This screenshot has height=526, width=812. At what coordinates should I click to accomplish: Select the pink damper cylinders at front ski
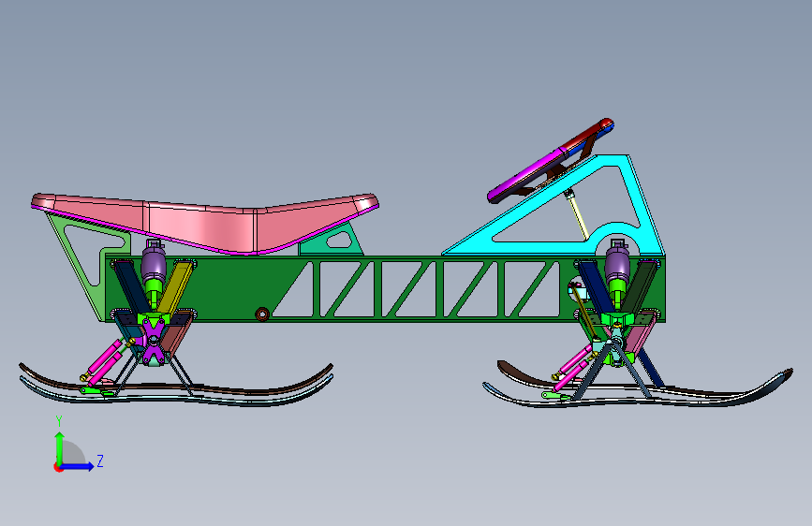tap(572, 368)
